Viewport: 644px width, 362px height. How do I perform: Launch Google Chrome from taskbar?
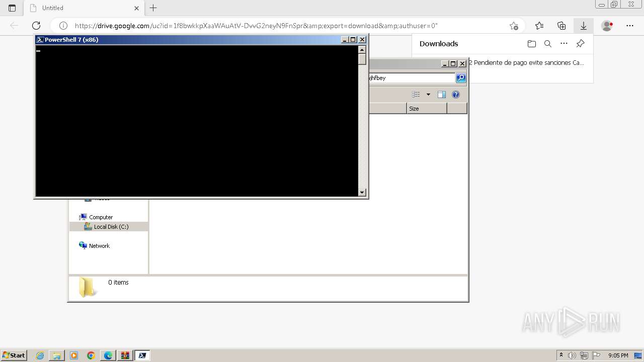point(91,355)
